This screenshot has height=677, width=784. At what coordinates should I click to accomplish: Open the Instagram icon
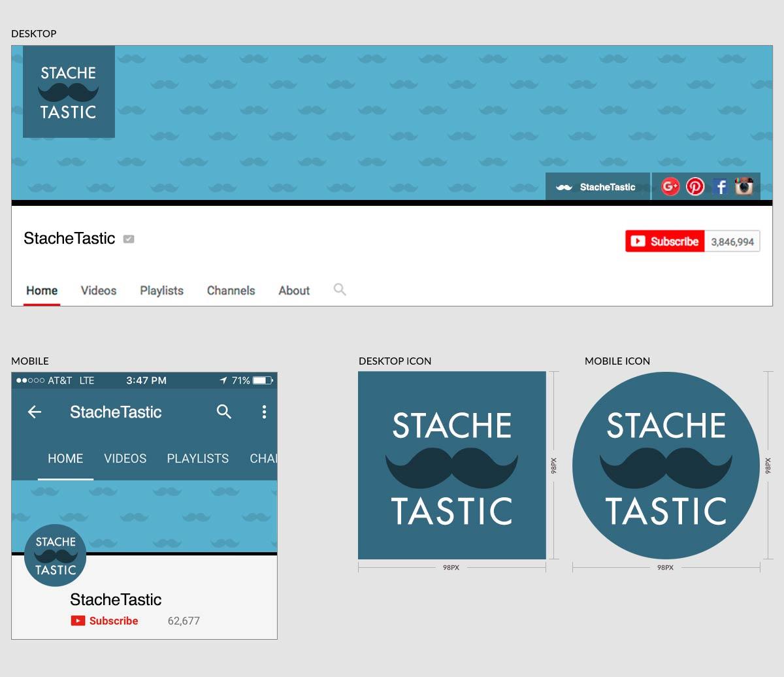745,186
